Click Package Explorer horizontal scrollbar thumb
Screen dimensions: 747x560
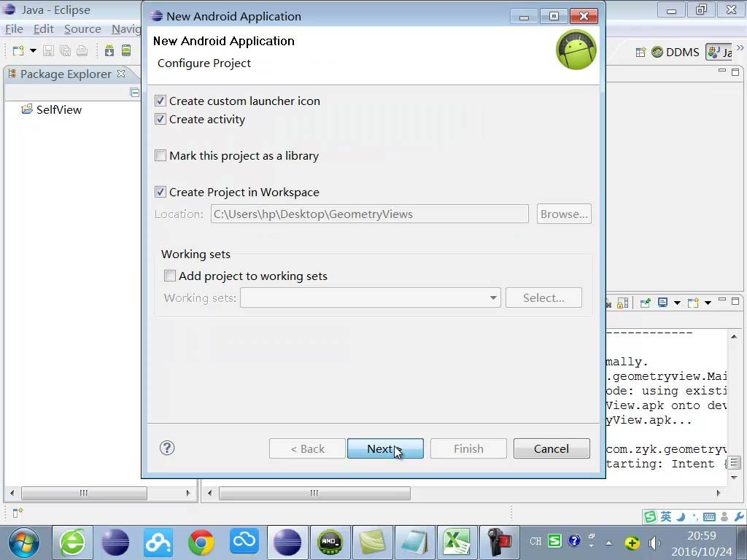tap(84, 493)
